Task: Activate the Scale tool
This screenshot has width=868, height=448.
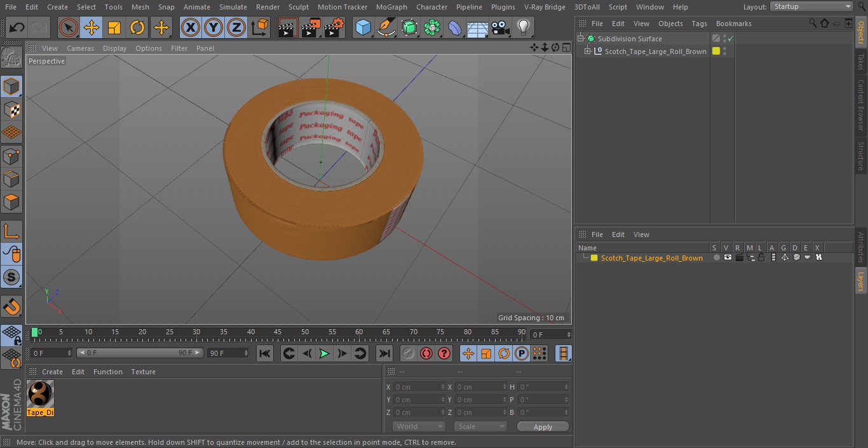Action: pyautogui.click(x=114, y=28)
